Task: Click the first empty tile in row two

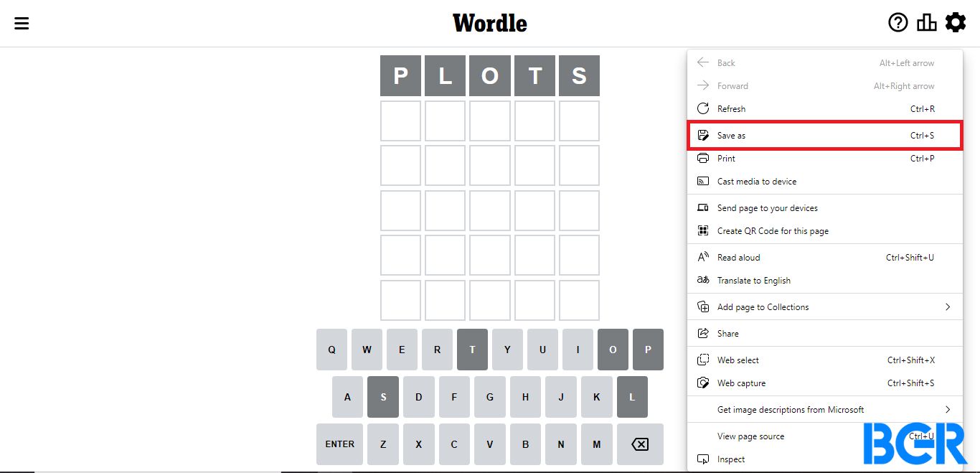Action: tap(400, 121)
